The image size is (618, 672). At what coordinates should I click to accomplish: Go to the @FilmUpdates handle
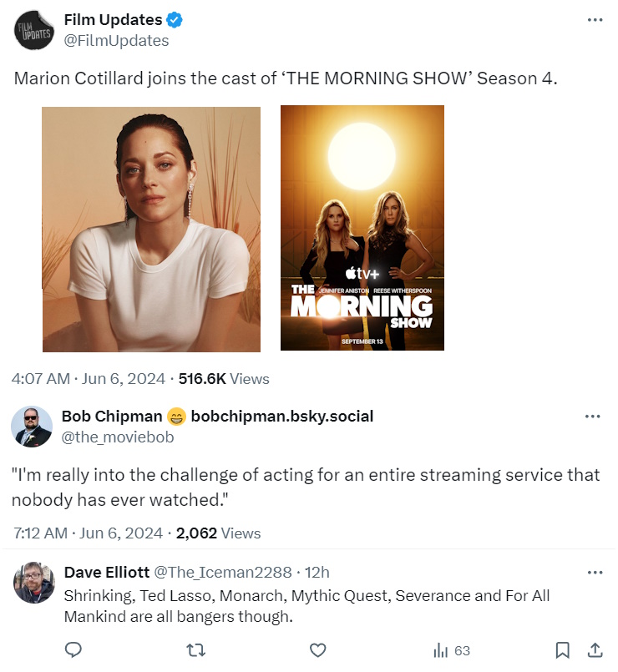pos(116,41)
